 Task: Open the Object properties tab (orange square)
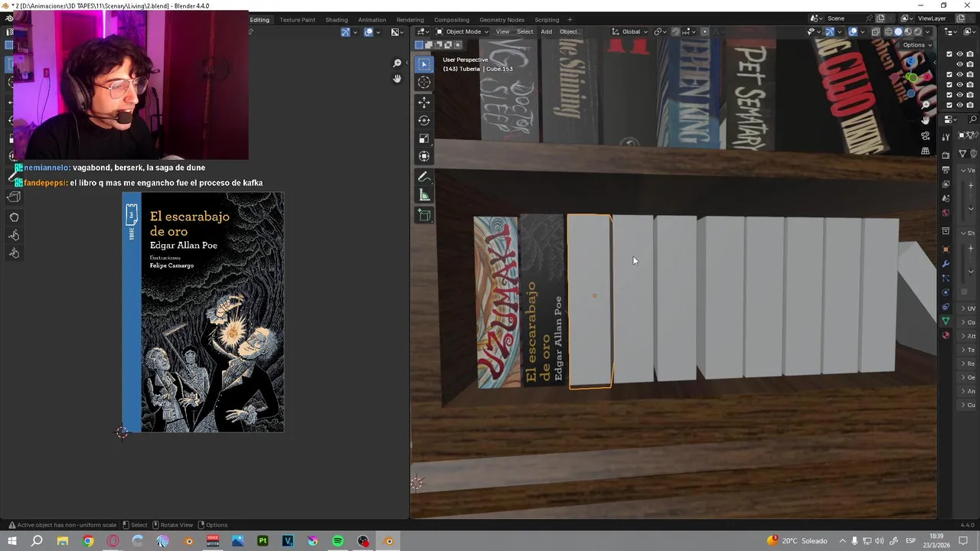pos(946,249)
